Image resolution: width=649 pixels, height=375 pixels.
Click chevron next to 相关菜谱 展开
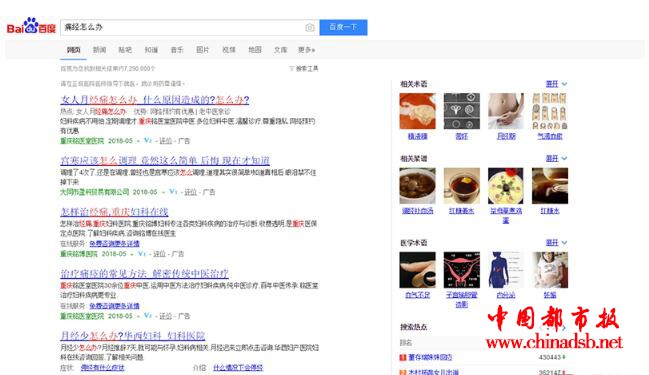pos(564,159)
